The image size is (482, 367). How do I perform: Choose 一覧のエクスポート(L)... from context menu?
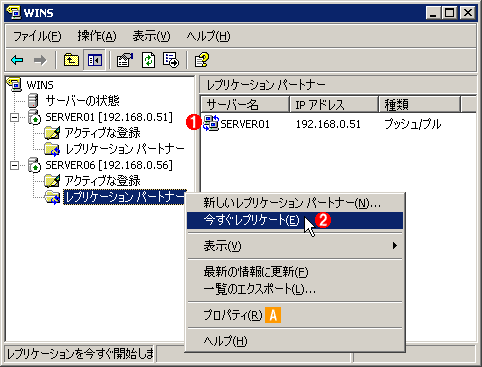(295, 289)
